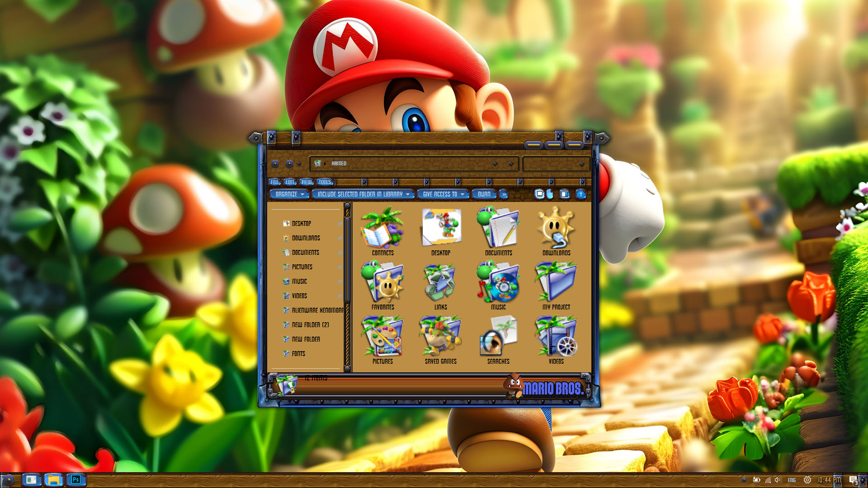The width and height of the screenshot is (868, 488).
Task: Open the notification center icon
Action: click(x=853, y=480)
